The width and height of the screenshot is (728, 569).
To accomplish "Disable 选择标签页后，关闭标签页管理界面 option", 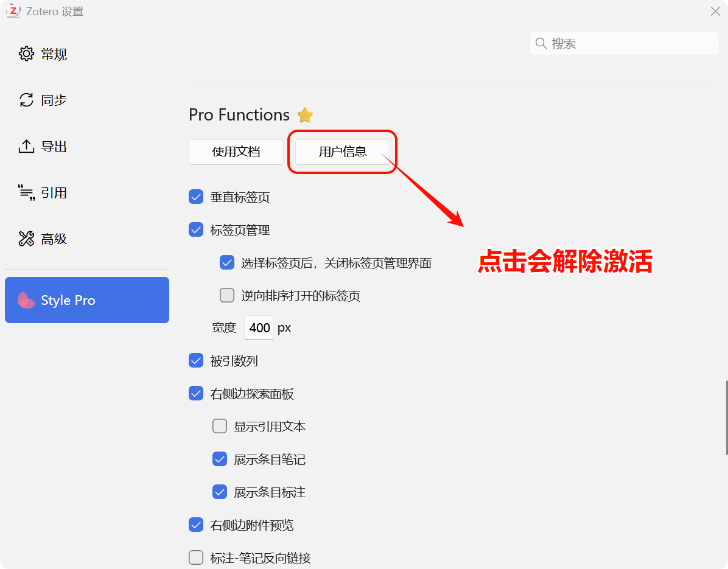I will click(x=227, y=263).
